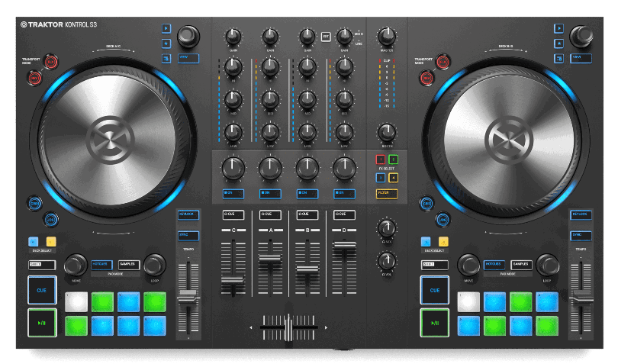Select the right deck JOG mode button
This screenshot has height=364, width=618.
click(x=443, y=220)
